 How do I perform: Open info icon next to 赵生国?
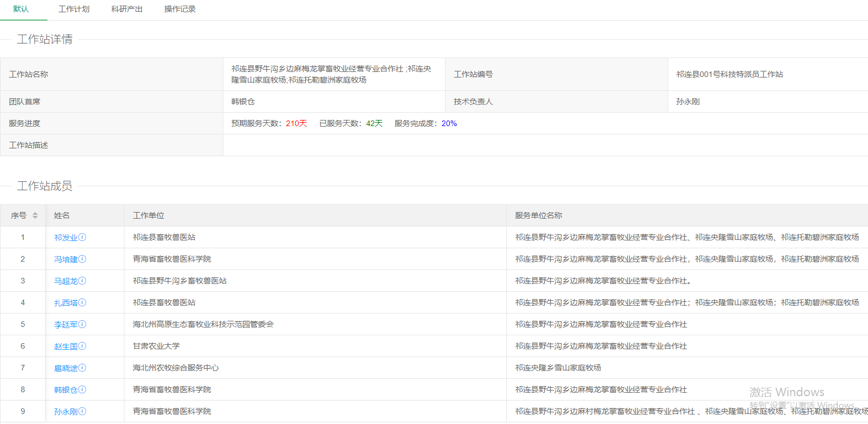82,346
